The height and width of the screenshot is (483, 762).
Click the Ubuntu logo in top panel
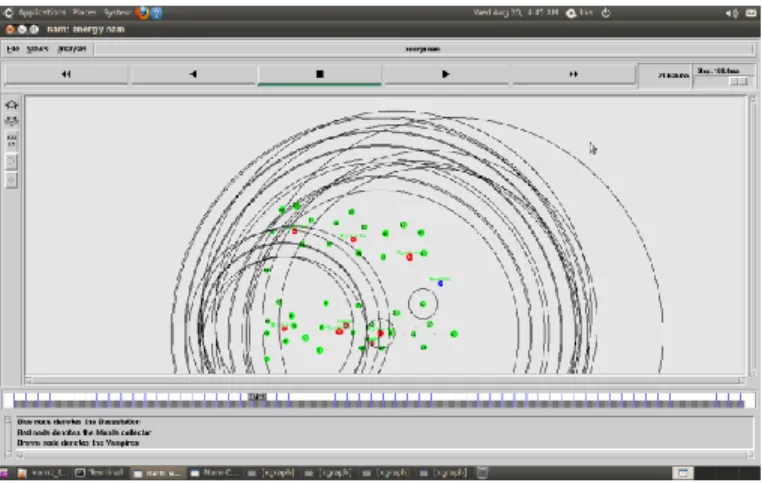click(x=8, y=13)
